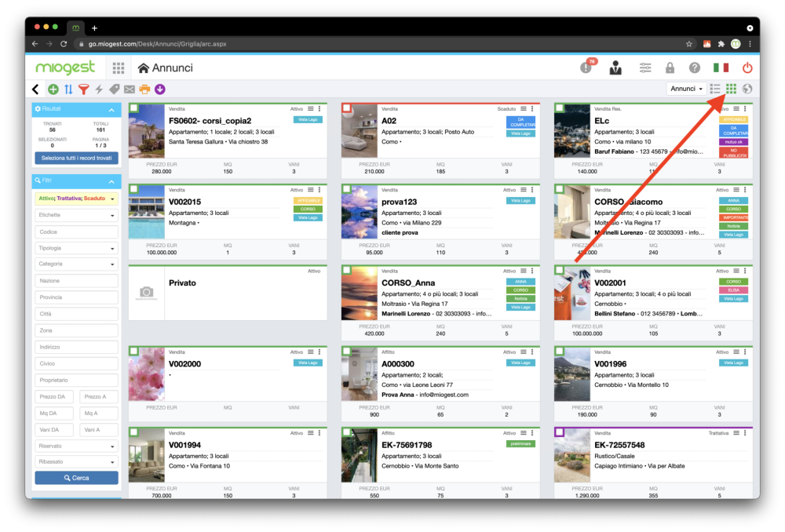Open the Etichette dropdown

pos(77,215)
